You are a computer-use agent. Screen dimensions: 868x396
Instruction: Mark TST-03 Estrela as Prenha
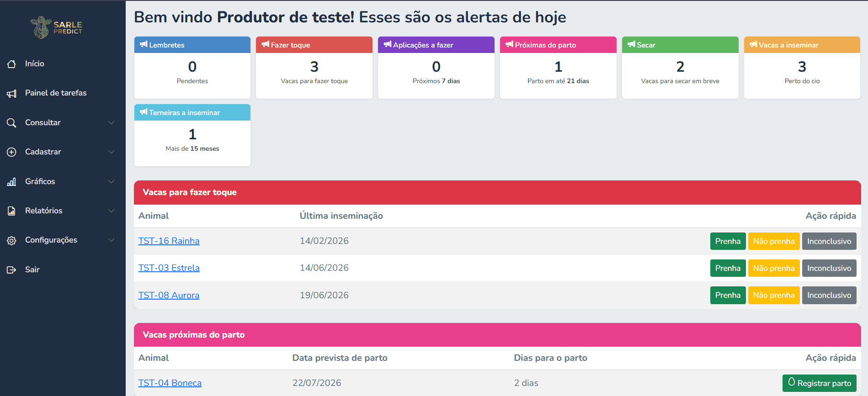(728, 268)
